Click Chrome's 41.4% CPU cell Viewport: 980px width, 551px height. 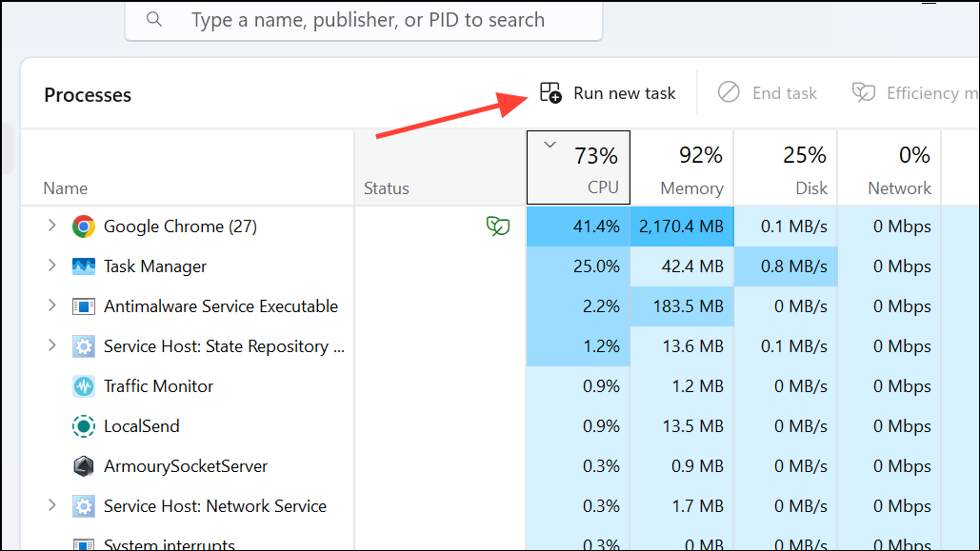[x=578, y=226]
